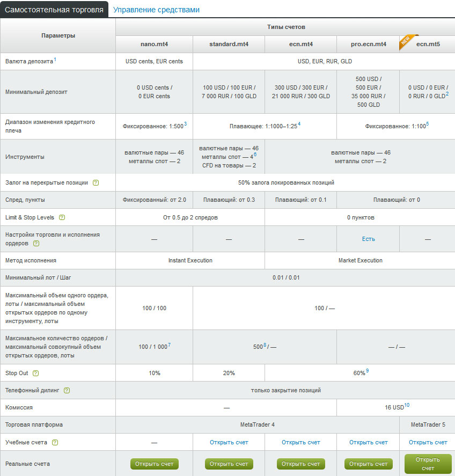
Task: Open real account for ecn.mt4
Action: click(301, 464)
